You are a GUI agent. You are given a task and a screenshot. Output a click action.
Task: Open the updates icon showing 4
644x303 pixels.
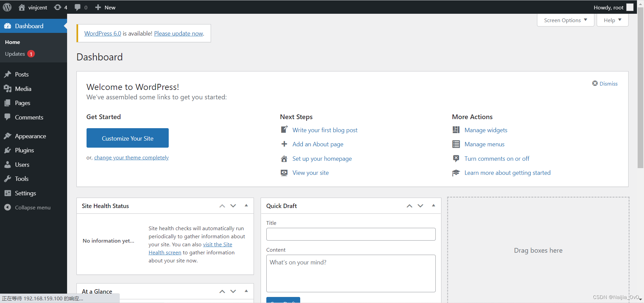click(58, 7)
